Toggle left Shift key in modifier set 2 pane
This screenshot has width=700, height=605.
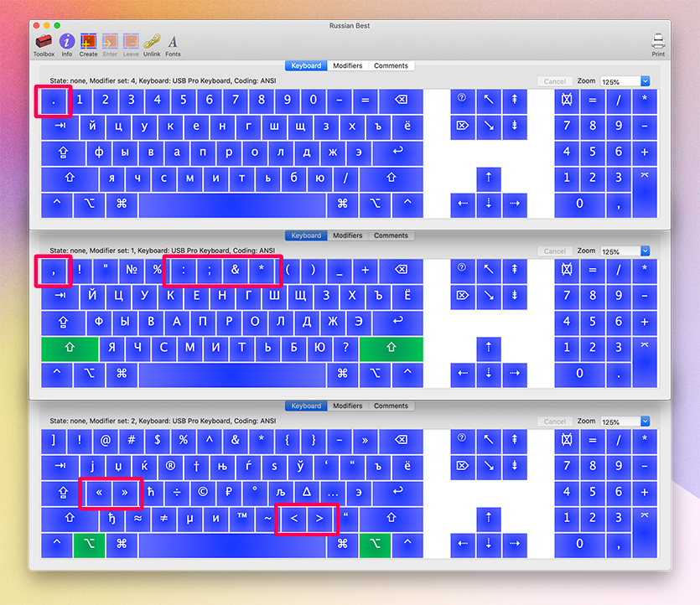coord(70,520)
